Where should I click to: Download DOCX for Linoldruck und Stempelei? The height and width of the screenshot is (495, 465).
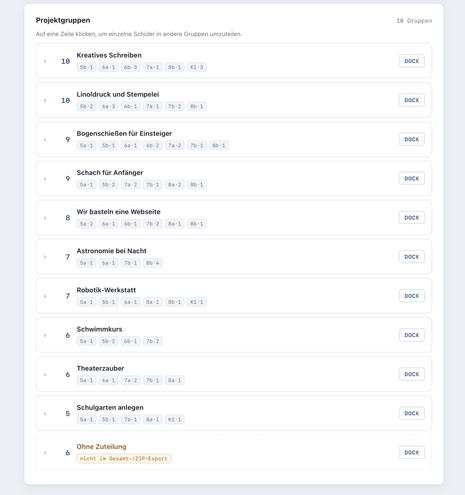coord(412,100)
